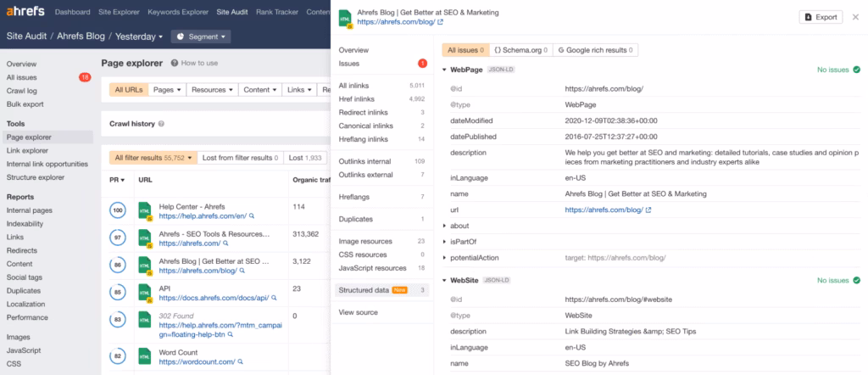Click the Export button
This screenshot has width=868, height=375.
[x=820, y=16]
